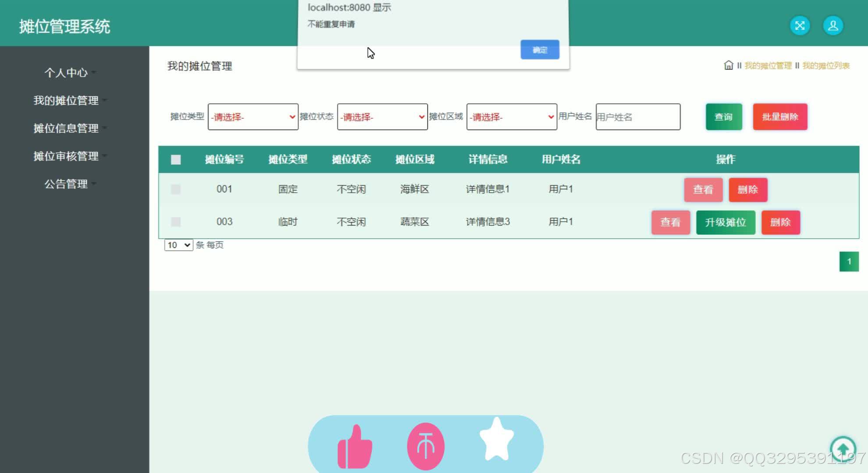Check the checkbox for row 001
The image size is (868, 473).
click(176, 189)
